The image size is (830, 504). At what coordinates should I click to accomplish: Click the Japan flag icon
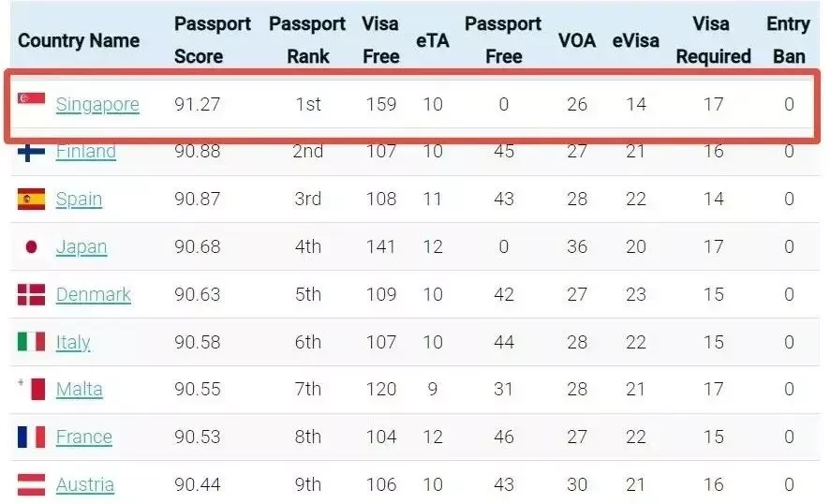pyautogui.click(x=31, y=246)
